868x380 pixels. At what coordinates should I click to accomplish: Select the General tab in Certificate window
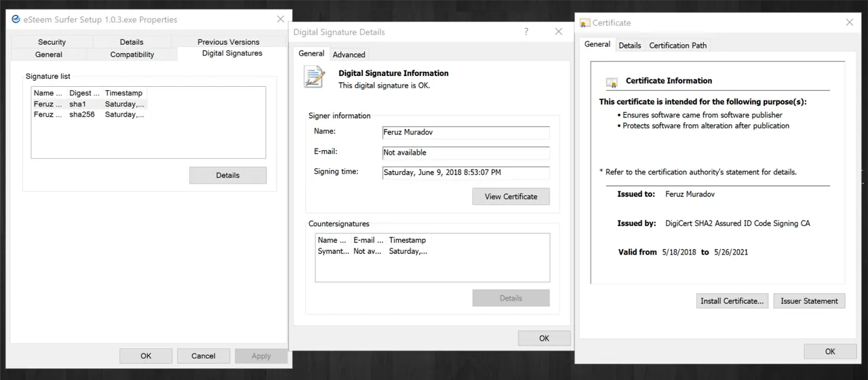click(x=597, y=44)
